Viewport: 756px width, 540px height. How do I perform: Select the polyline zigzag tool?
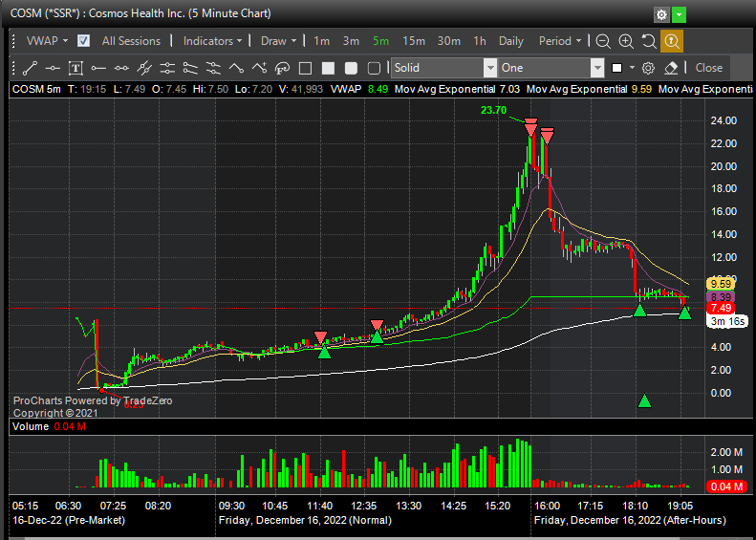(x=236, y=68)
